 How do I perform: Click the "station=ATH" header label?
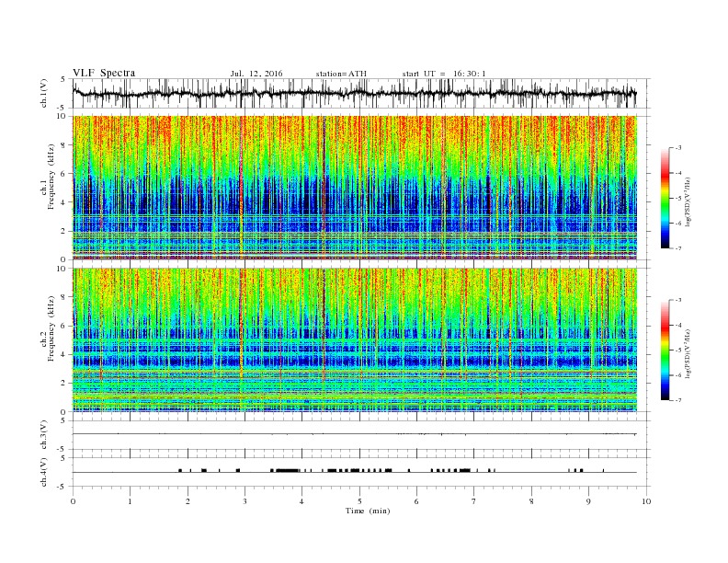pyautogui.click(x=341, y=74)
